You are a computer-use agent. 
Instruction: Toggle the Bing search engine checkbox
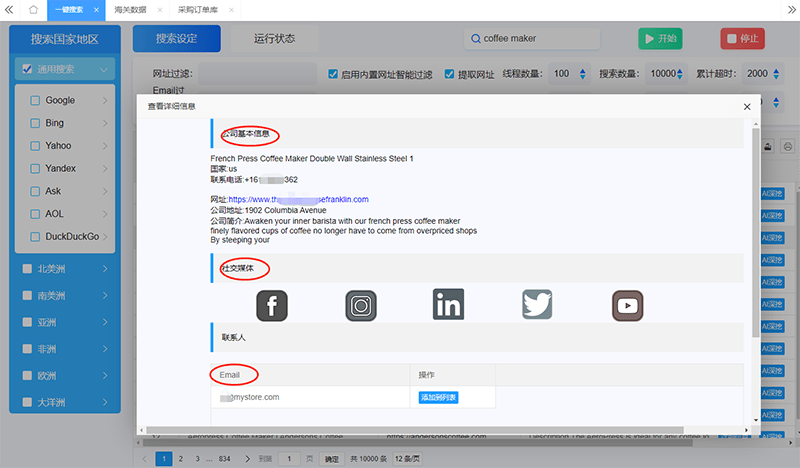tap(35, 123)
